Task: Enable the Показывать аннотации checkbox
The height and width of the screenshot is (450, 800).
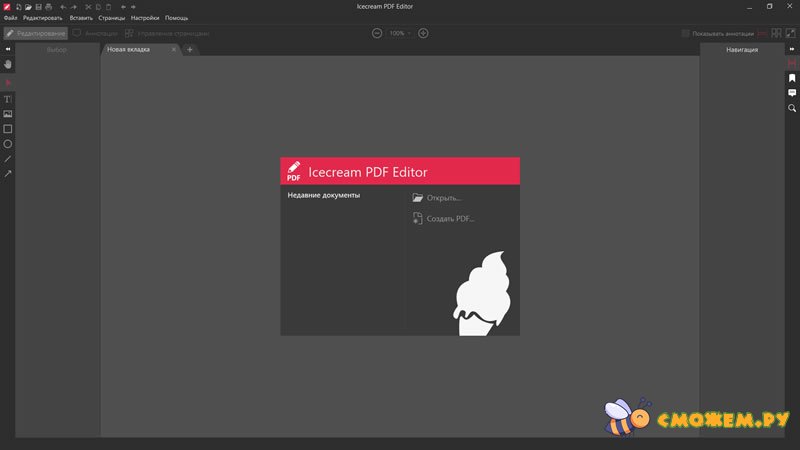Action: 685,33
